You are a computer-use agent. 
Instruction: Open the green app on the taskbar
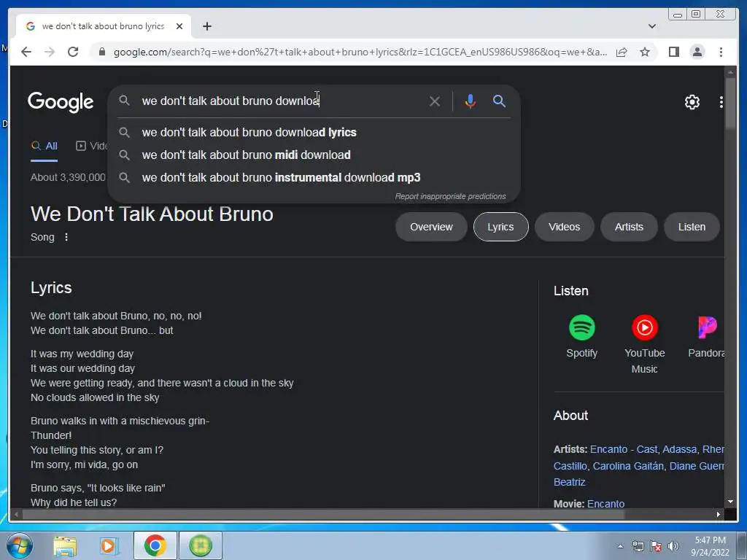[x=200, y=545]
